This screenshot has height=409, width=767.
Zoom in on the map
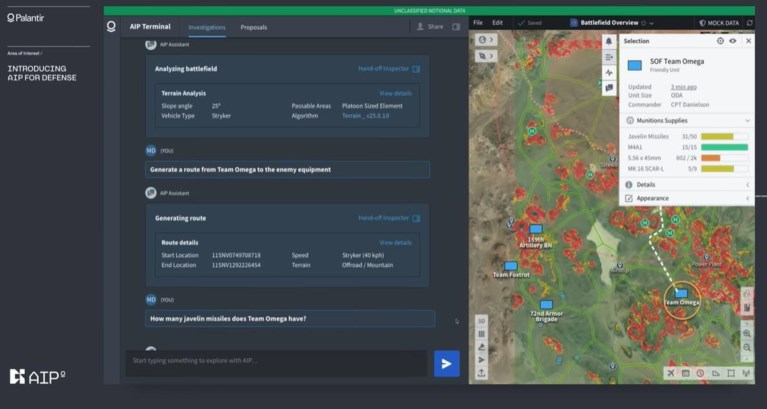[747, 333]
